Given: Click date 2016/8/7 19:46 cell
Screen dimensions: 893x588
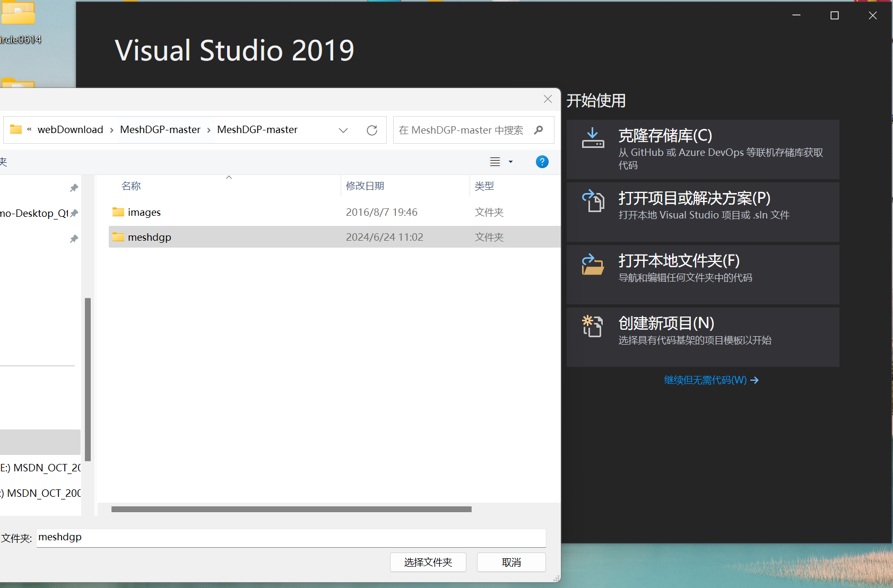Looking at the screenshot, I should pyautogui.click(x=382, y=212).
